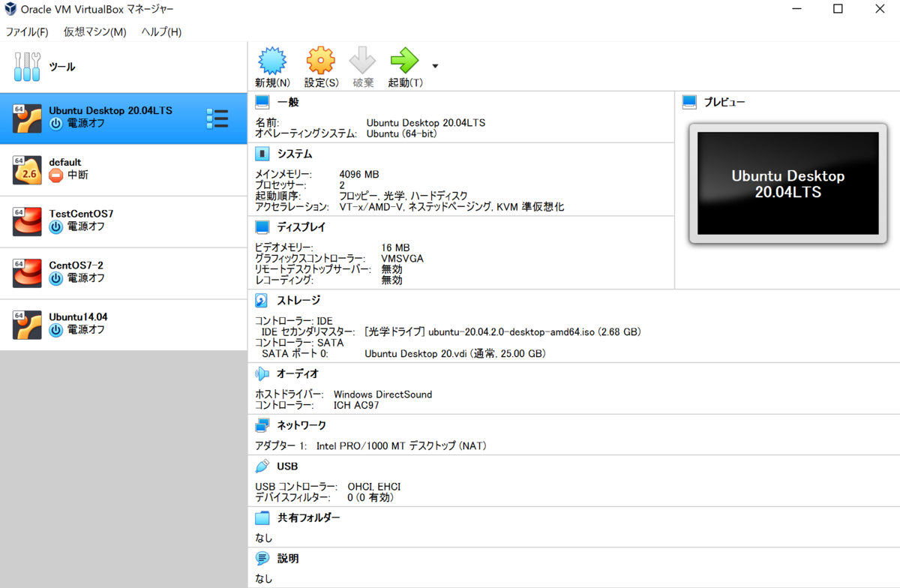The height and width of the screenshot is (588, 900).
Task: Open the システム settings header link
Action: [295, 154]
